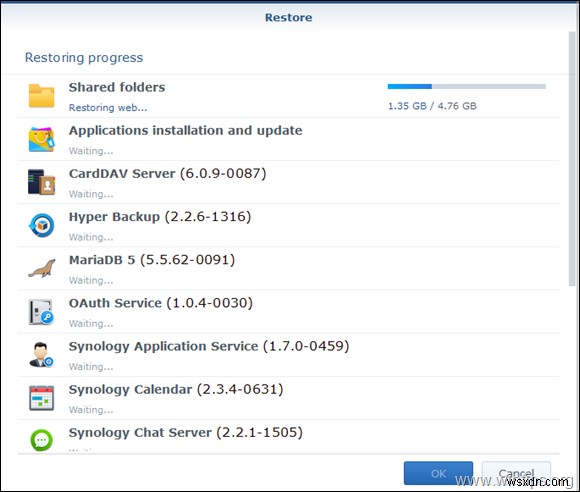
Task: Click the Hyper Backup icon
Action: [x=41, y=225]
